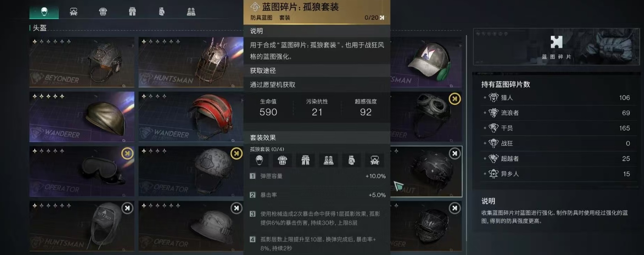Viewport: 644px width, 255px height.
Task: Select the 战狂 fragment count row
Action: [557, 143]
